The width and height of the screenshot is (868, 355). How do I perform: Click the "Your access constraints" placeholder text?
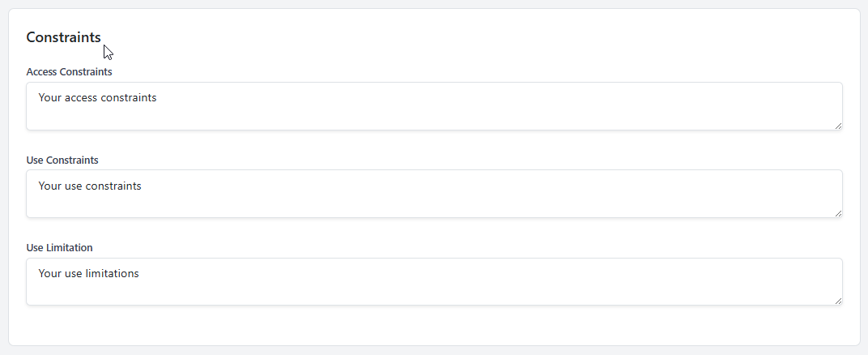pyautogui.click(x=97, y=98)
